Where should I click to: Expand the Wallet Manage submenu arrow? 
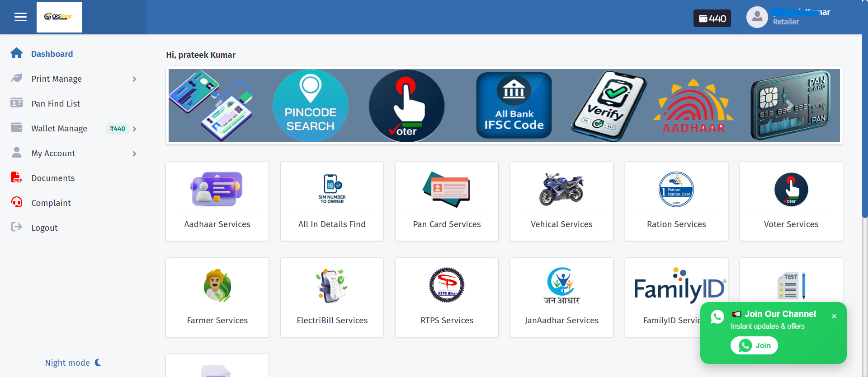point(134,129)
